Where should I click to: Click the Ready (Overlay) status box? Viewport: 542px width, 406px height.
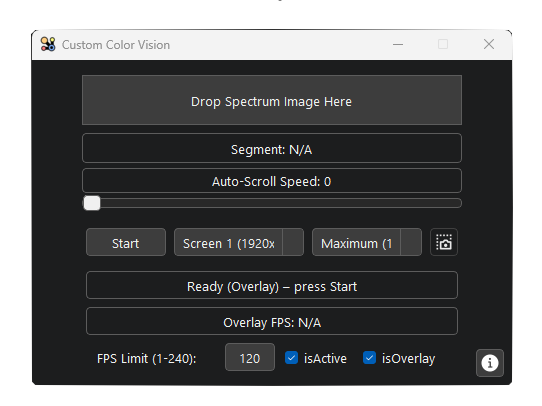click(x=272, y=285)
